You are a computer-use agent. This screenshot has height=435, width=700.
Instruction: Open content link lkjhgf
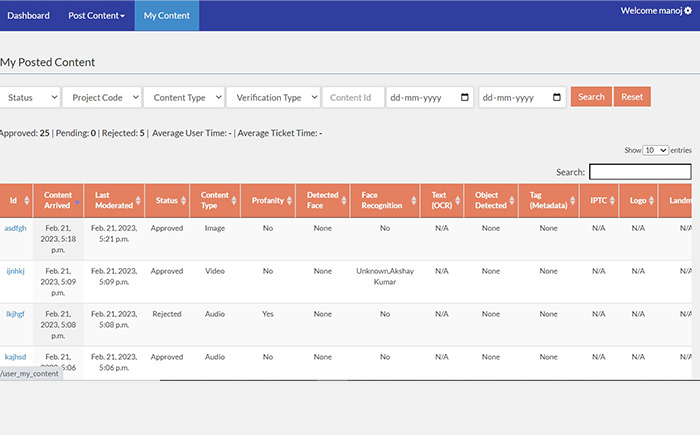click(15, 314)
